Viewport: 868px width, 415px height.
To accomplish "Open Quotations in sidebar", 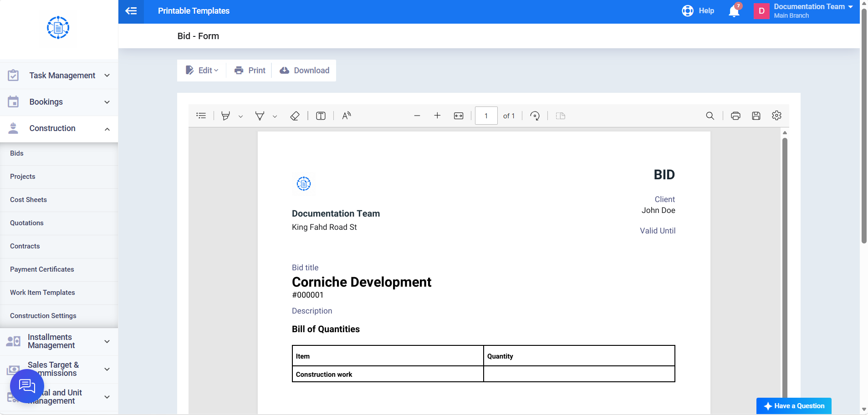I will coord(59,223).
